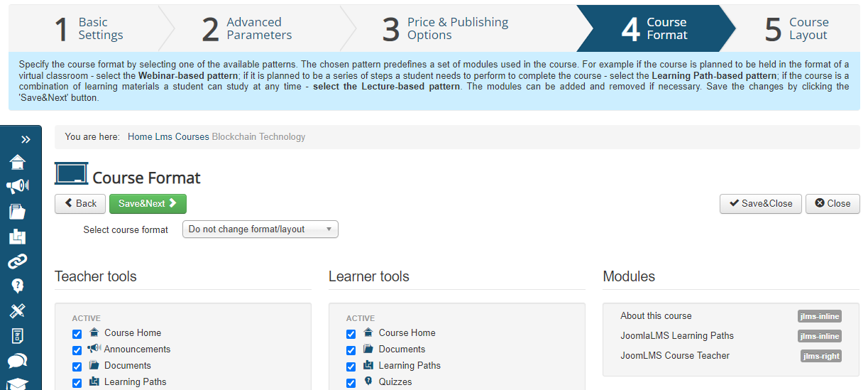Uncheck Announcements under Teacher tools
The image size is (868, 390).
click(x=77, y=350)
